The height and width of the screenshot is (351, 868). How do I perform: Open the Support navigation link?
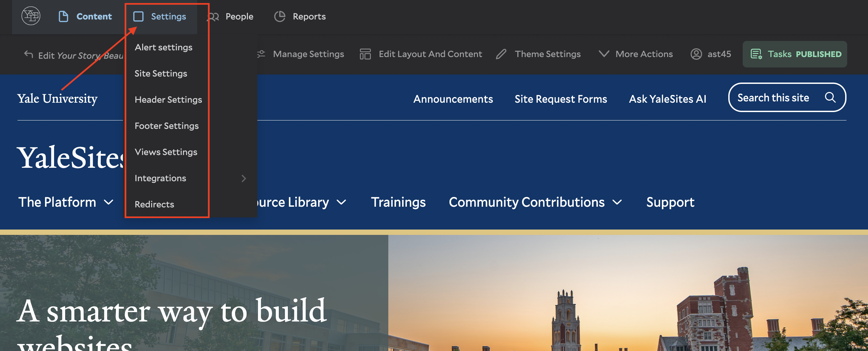pyautogui.click(x=670, y=202)
